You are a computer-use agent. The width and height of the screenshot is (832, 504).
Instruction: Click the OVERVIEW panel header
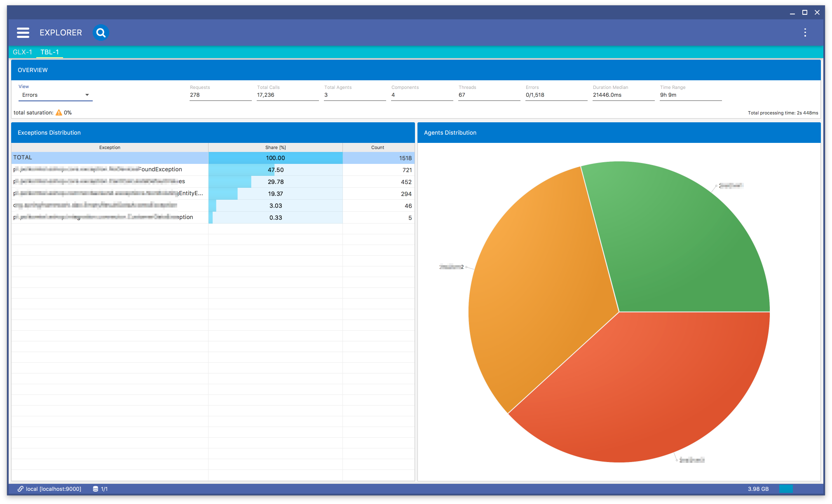click(416, 70)
